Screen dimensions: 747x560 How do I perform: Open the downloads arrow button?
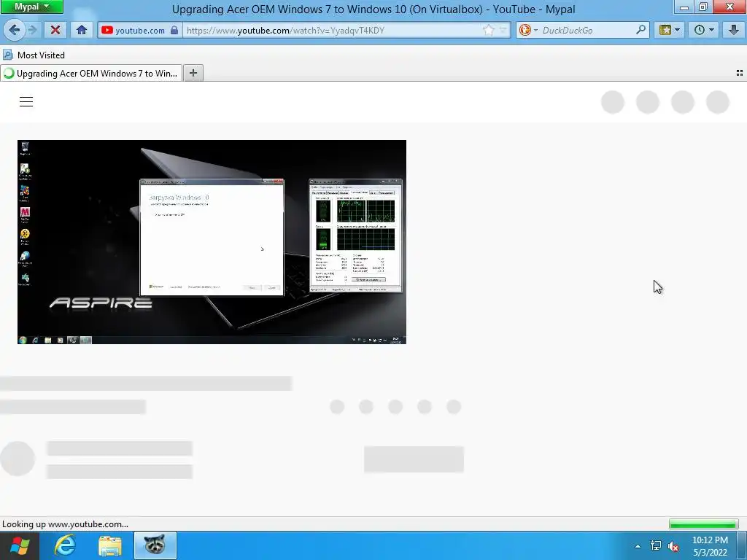coord(733,30)
